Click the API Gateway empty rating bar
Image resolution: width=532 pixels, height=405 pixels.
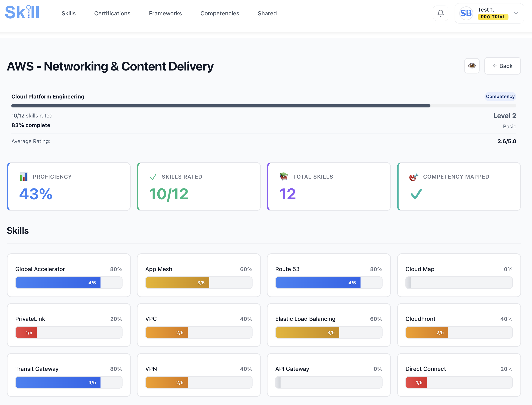pyautogui.click(x=329, y=382)
